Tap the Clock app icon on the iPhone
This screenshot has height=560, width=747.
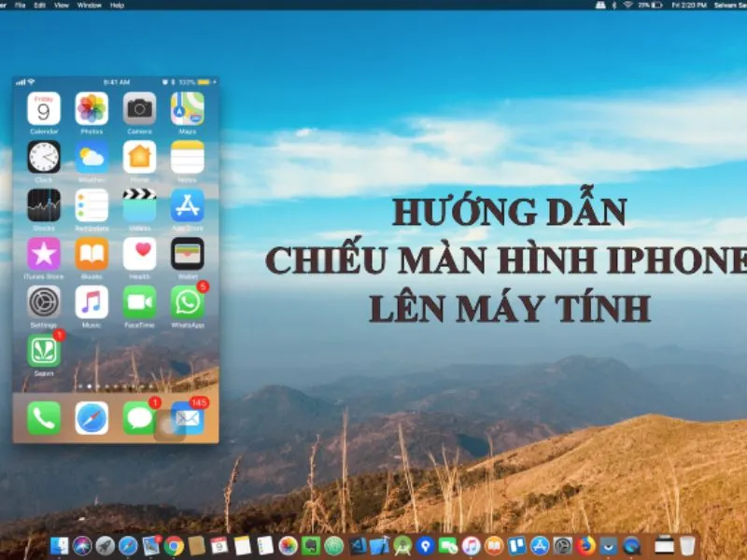coord(44,157)
